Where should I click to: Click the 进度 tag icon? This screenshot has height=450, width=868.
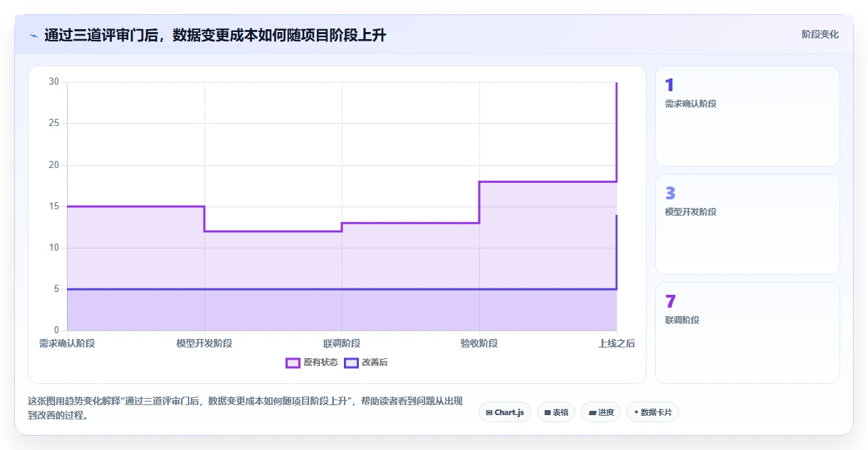tap(592, 412)
